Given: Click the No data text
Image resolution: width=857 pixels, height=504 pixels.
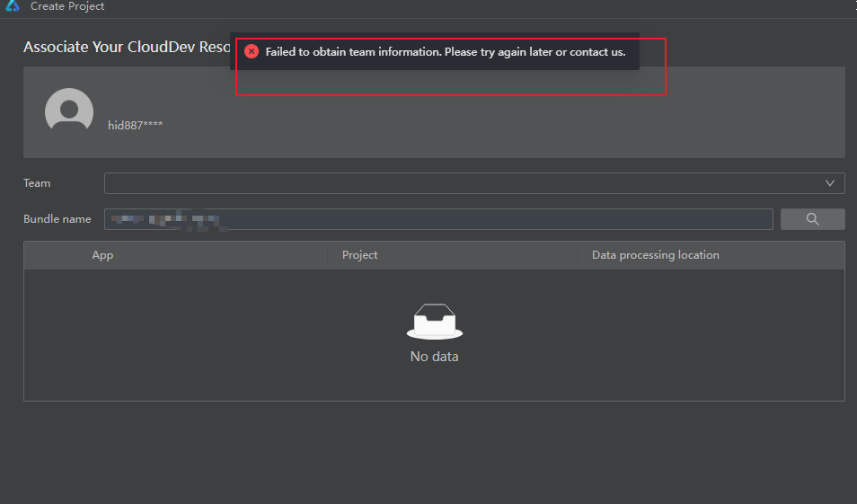Looking at the screenshot, I should tap(435, 357).
